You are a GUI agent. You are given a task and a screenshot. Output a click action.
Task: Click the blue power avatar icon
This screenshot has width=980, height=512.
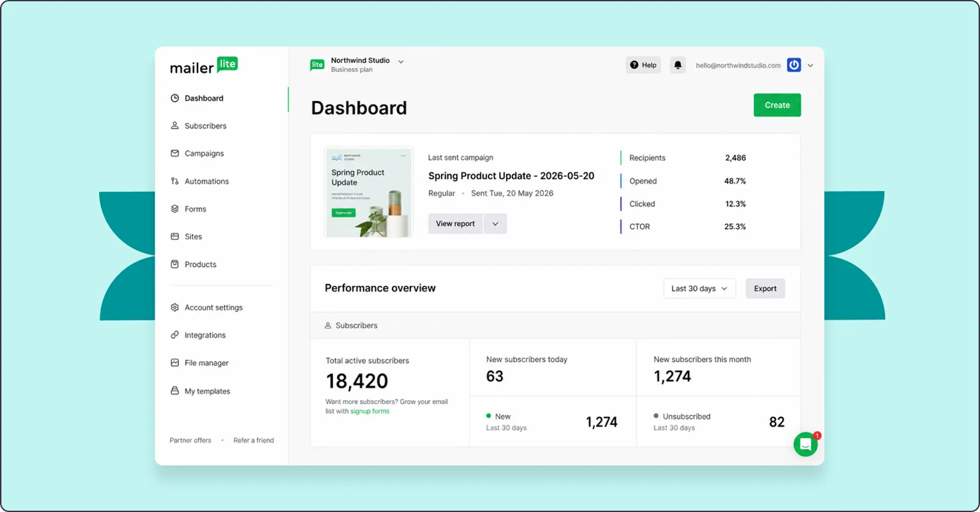pyautogui.click(x=794, y=65)
